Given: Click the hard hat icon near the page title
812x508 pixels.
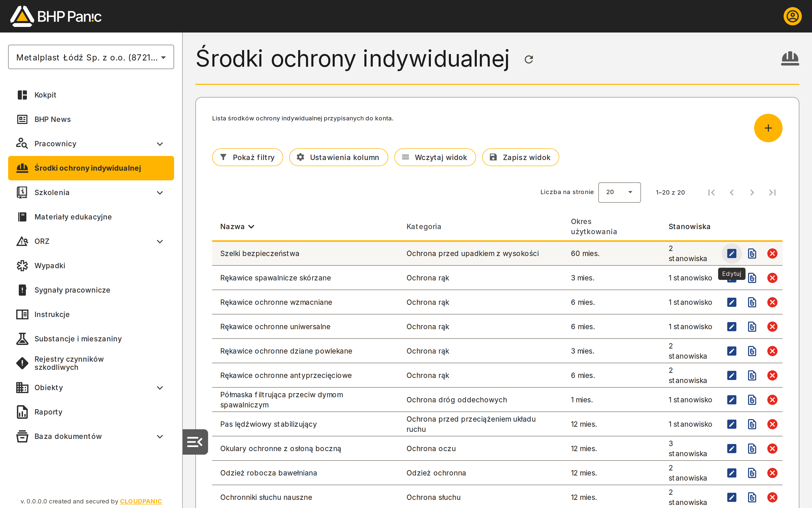Looking at the screenshot, I should tap(790, 58).
